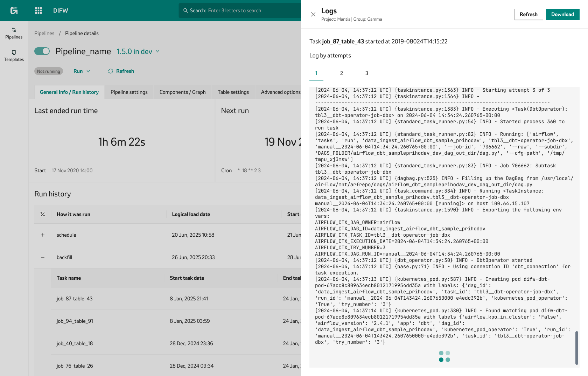Click Start date 17 Nov 2020 14:00
Screen dimensions: 588x376
click(x=72, y=170)
